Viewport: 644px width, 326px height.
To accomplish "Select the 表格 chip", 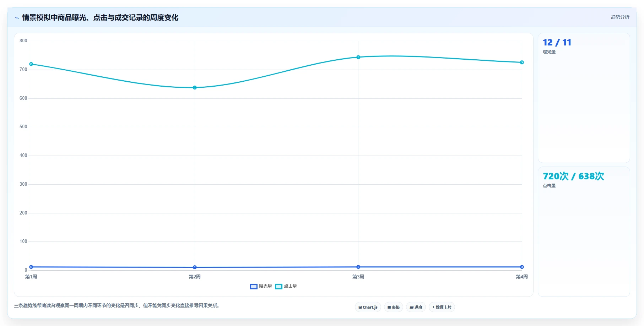I will 394,307.
